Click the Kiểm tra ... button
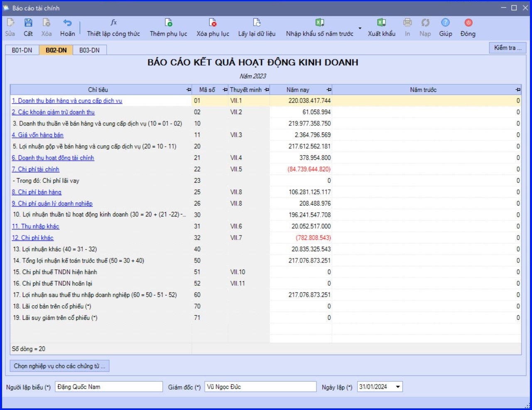 (507, 48)
